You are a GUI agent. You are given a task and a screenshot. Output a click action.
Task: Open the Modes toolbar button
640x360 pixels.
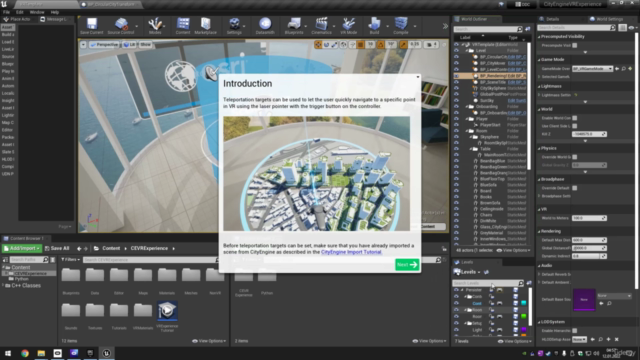[155, 26]
